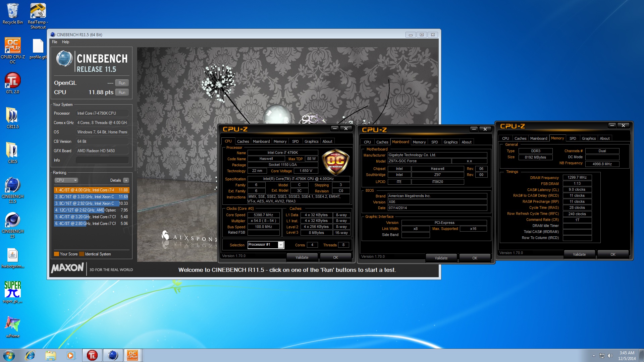Select the hwbotprime desktop icon
Screen dimensions: 644x362
point(12,258)
